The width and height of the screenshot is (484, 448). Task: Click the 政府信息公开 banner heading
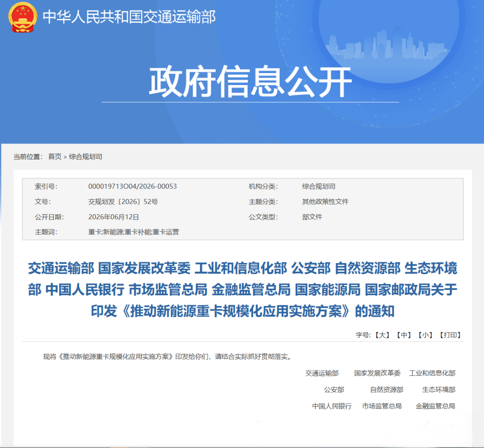(x=251, y=82)
